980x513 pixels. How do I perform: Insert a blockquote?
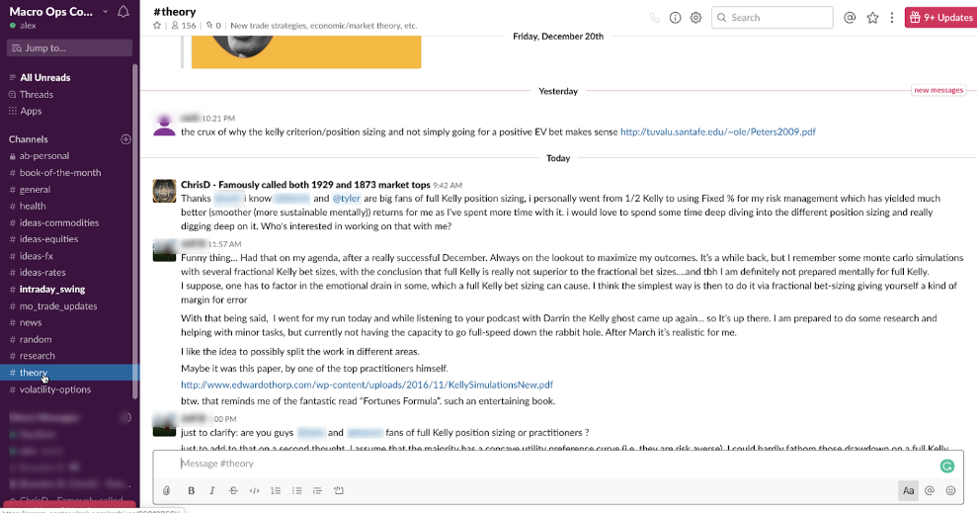pyautogui.click(x=317, y=490)
